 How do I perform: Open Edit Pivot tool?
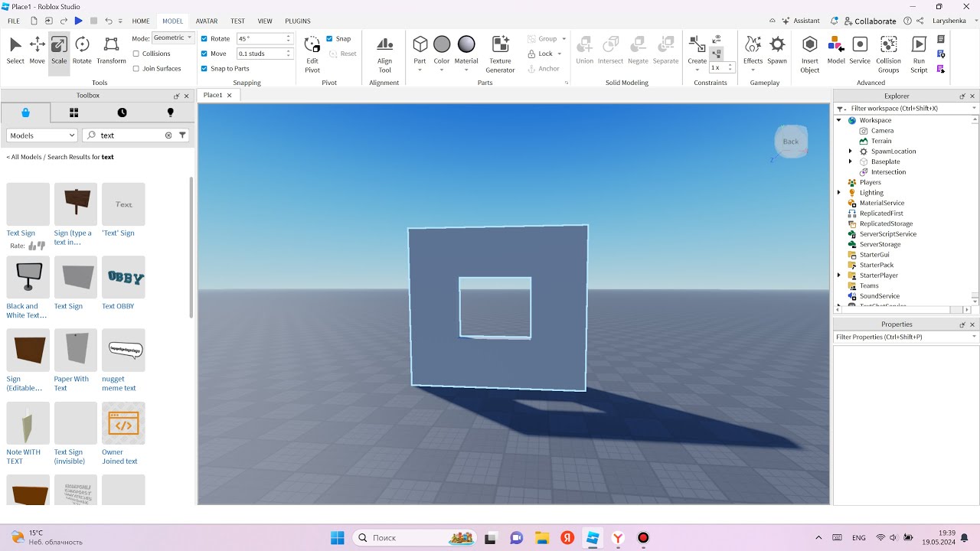(312, 54)
